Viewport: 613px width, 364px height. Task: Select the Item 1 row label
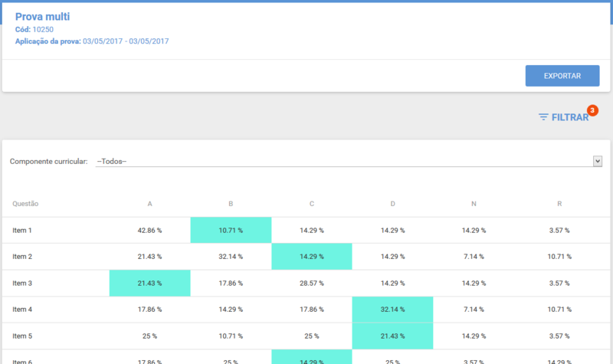[x=22, y=231]
